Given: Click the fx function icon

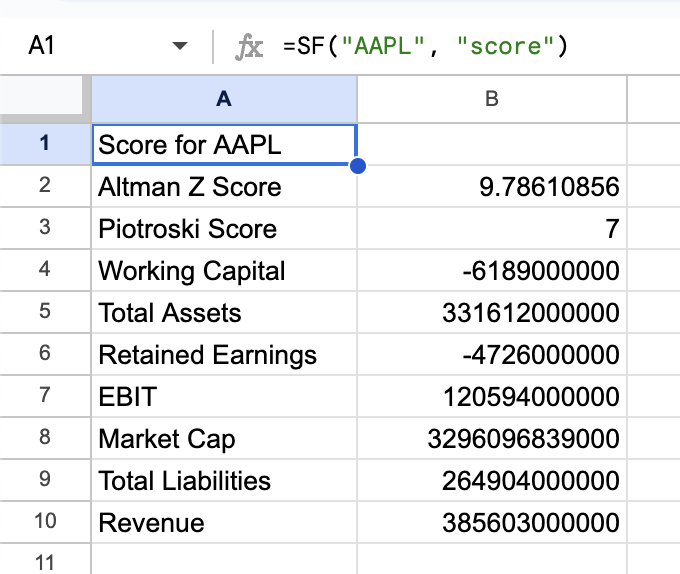Looking at the screenshot, I should pyautogui.click(x=249, y=47).
